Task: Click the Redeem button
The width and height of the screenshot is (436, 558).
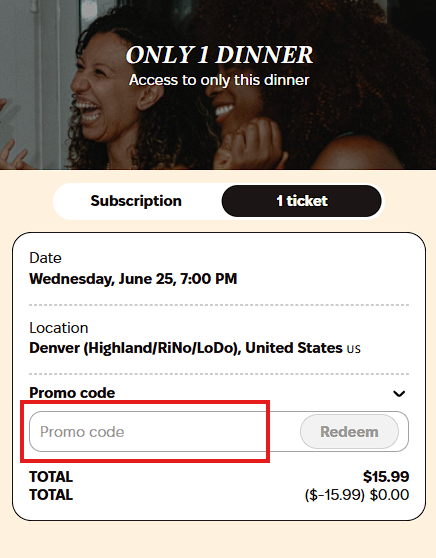Action: click(349, 432)
